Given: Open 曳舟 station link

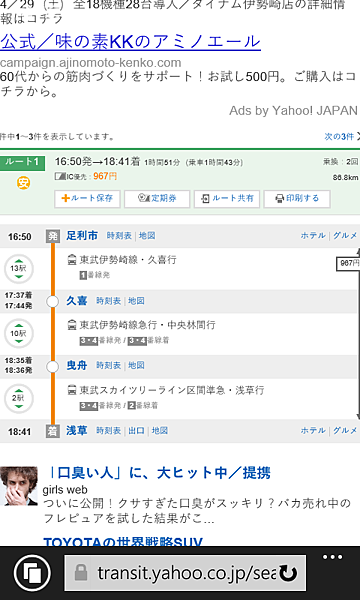Looking at the screenshot, I should tap(77, 365).
